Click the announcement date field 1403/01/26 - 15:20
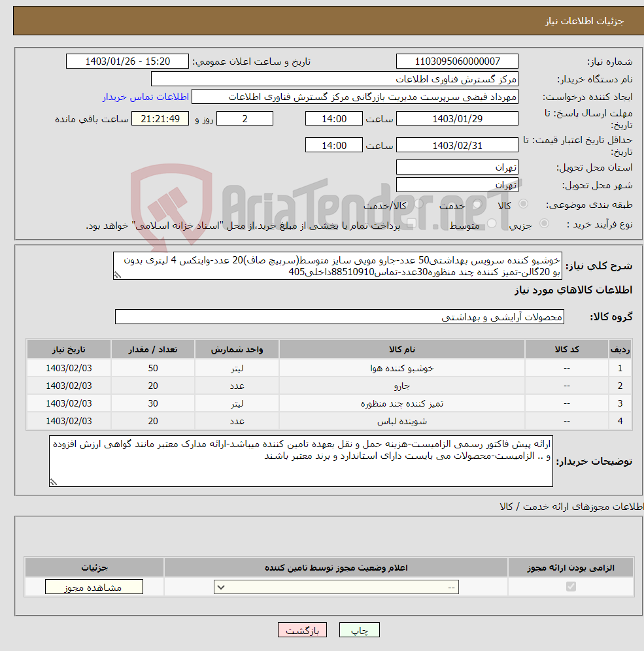The width and height of the screenshot is (644, 651). (127, 61)
